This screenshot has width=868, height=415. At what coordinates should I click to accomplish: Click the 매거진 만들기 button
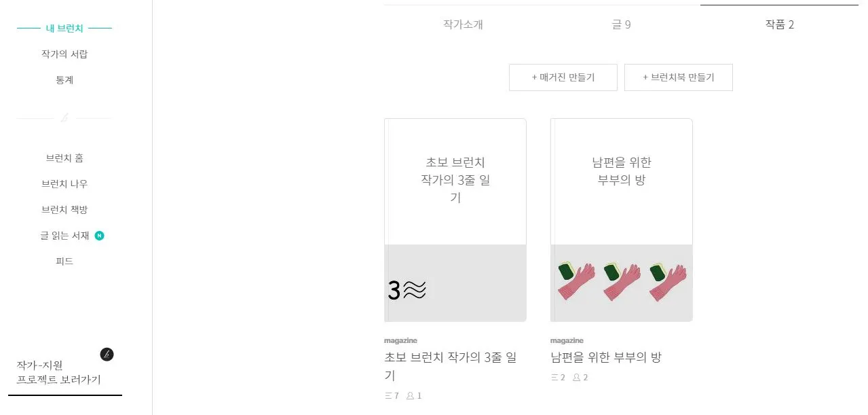click(x=563, y=77)
